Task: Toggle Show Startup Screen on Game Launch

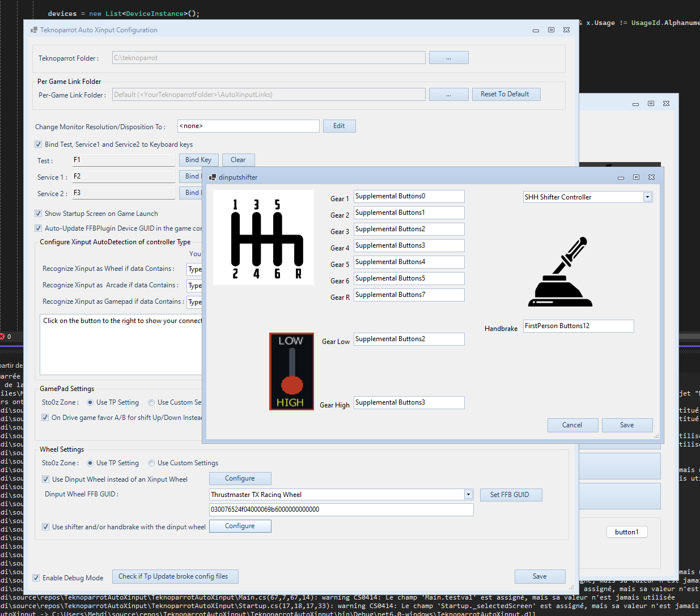Action: pyautogui.click(x=38, y=214)
